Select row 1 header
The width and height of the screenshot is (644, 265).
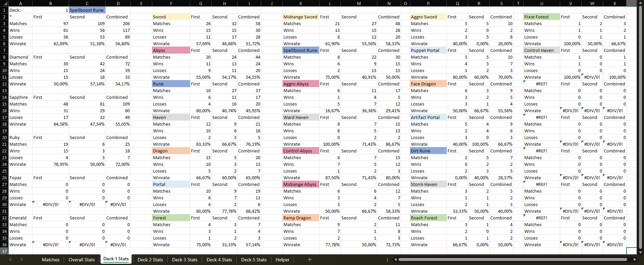pyautogui.click(x=4, y=10)
